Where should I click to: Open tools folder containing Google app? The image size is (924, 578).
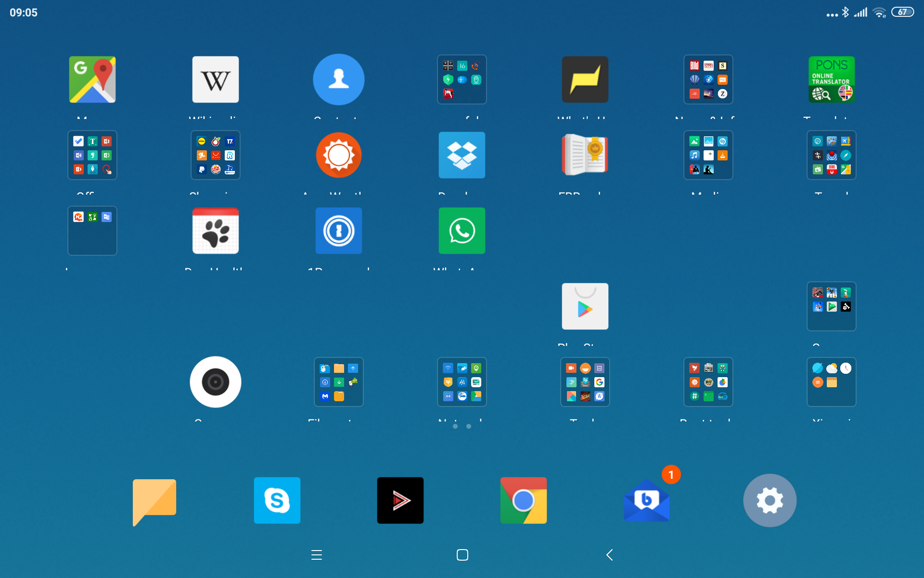tap(585, 382)
